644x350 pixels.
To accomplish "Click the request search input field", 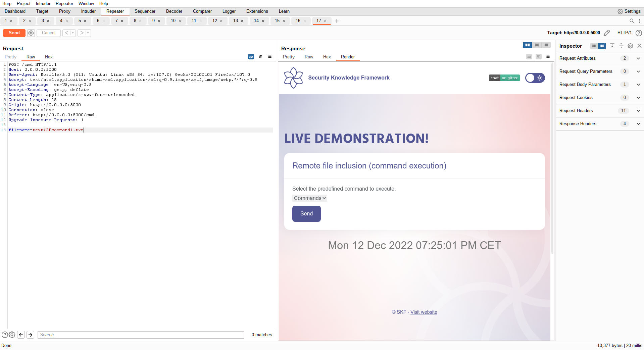I will click(141, 335).
